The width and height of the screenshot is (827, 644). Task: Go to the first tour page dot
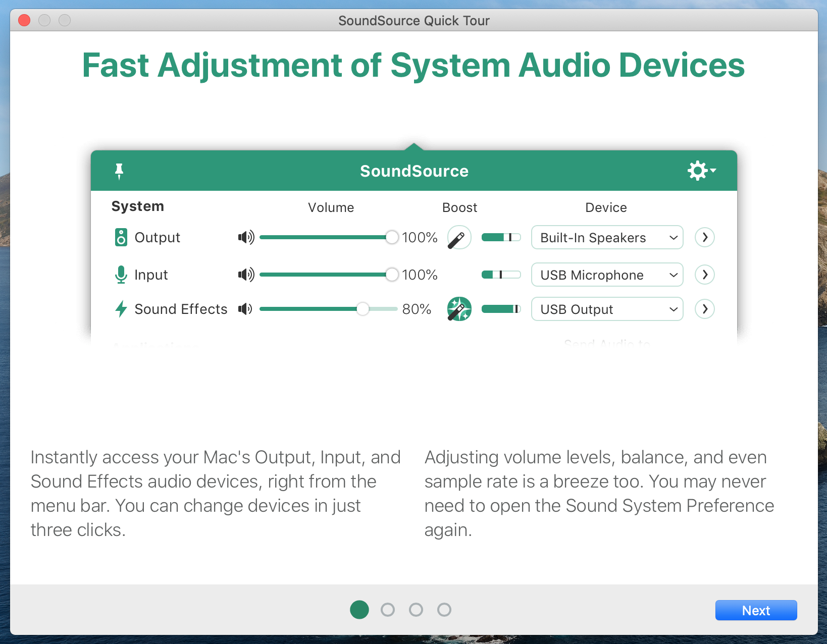click(359, 610)
